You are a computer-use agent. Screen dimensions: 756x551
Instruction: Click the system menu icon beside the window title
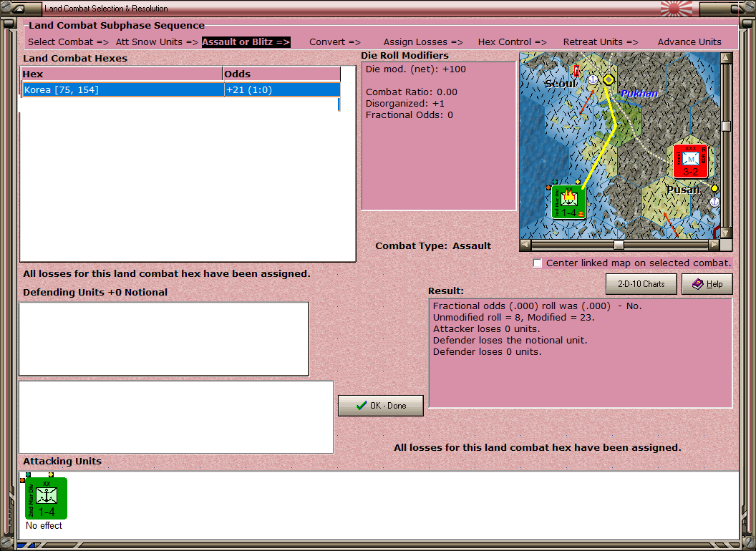19,8
